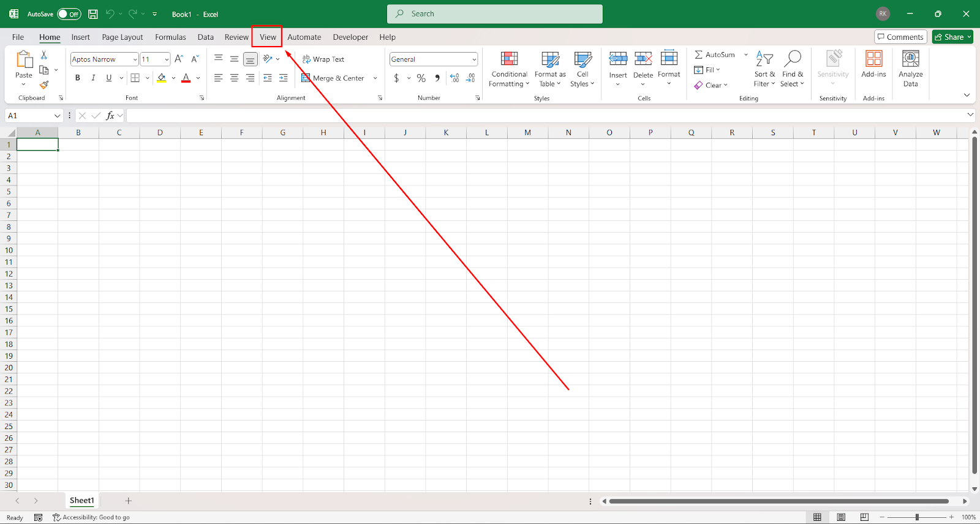Click the Decrease Indent icon

pos(268,78)
